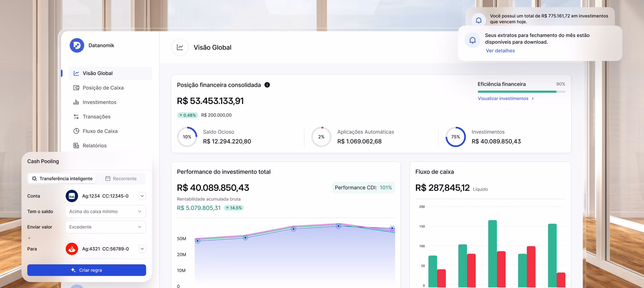Click the Saldo Ocioso 10% ring indicator

(x=187, y=137)
